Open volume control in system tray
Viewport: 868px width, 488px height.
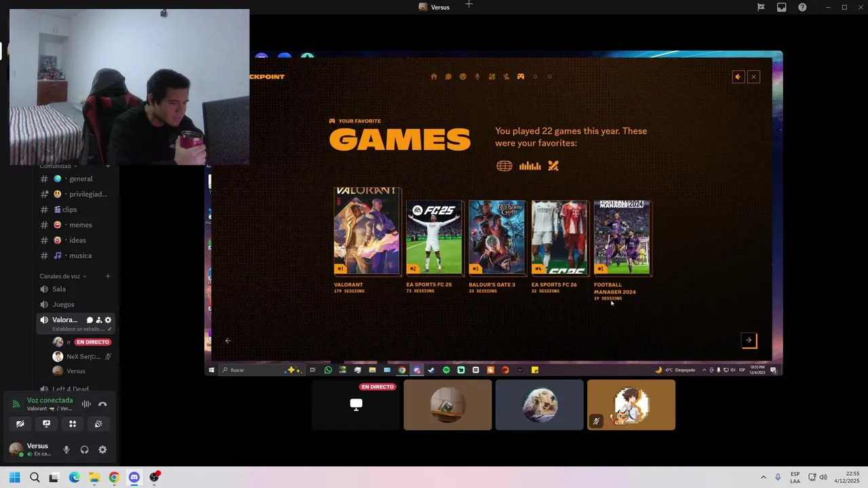tap(823, 477)
